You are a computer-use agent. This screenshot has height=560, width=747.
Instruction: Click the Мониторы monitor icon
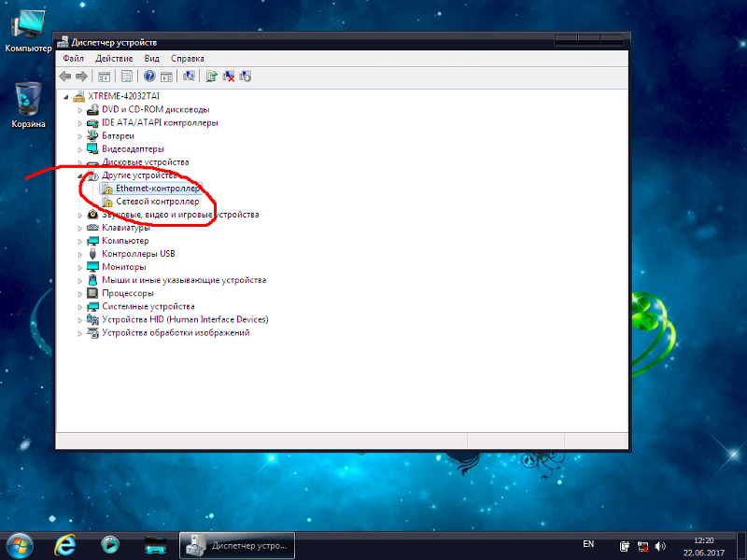(92, 267)
